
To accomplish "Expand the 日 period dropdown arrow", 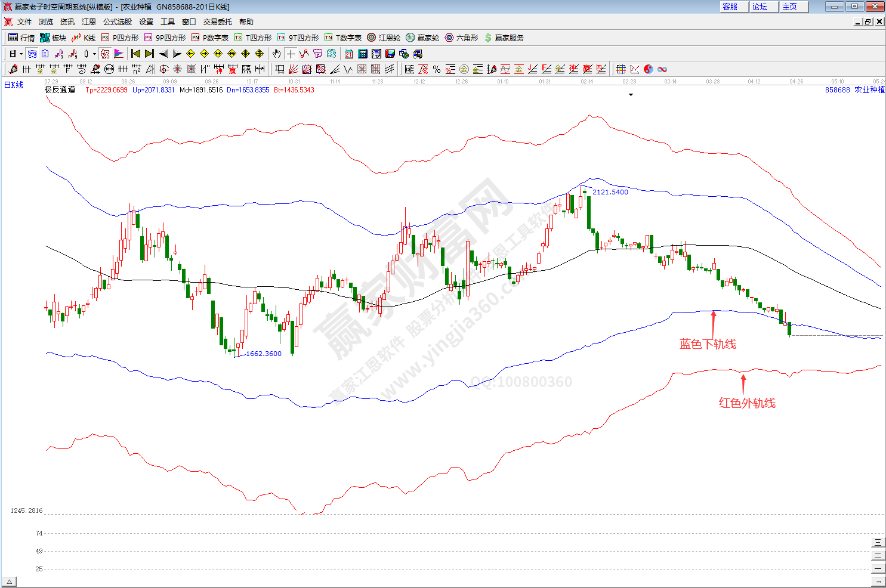I will coord(21,54).
